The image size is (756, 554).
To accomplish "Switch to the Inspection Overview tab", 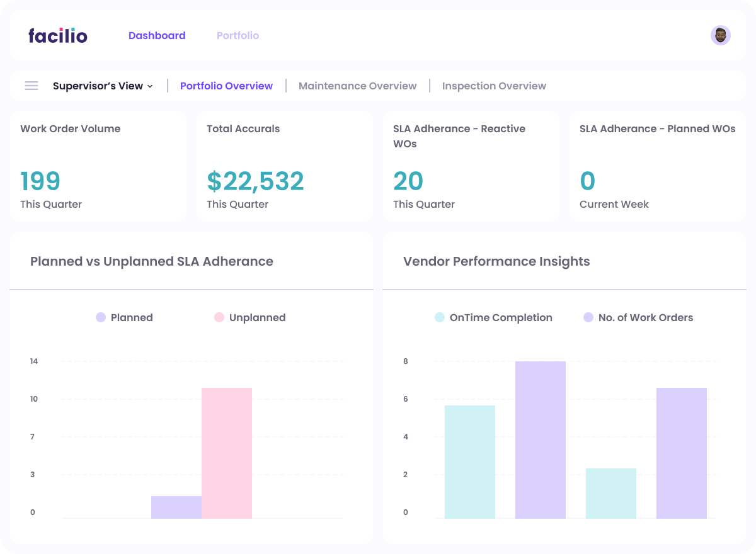I will (494, 86).
